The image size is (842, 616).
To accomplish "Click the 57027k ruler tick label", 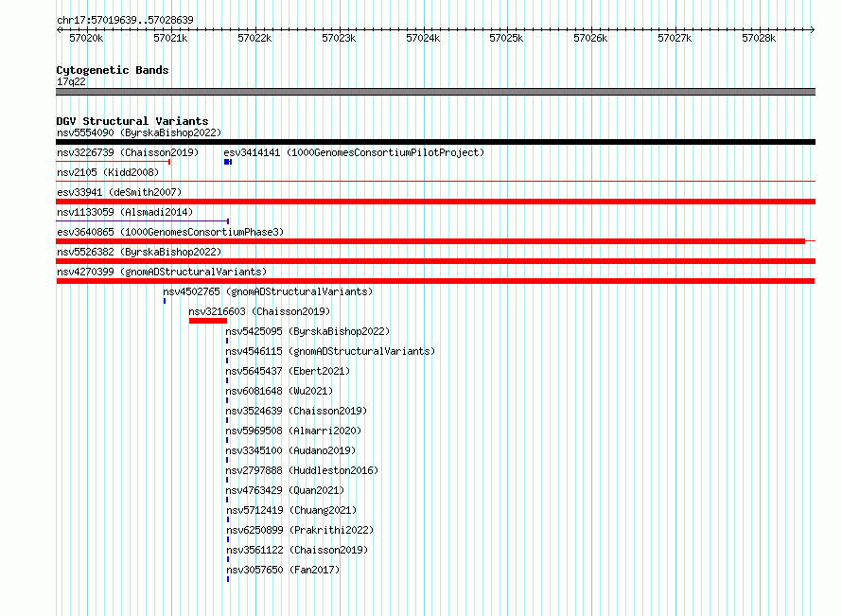I will pyautogui.click(x=675, y=38).
